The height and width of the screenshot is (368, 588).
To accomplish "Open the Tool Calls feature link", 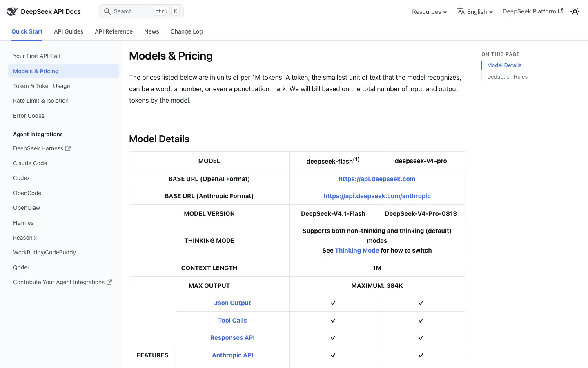I will tap(232, 320).
